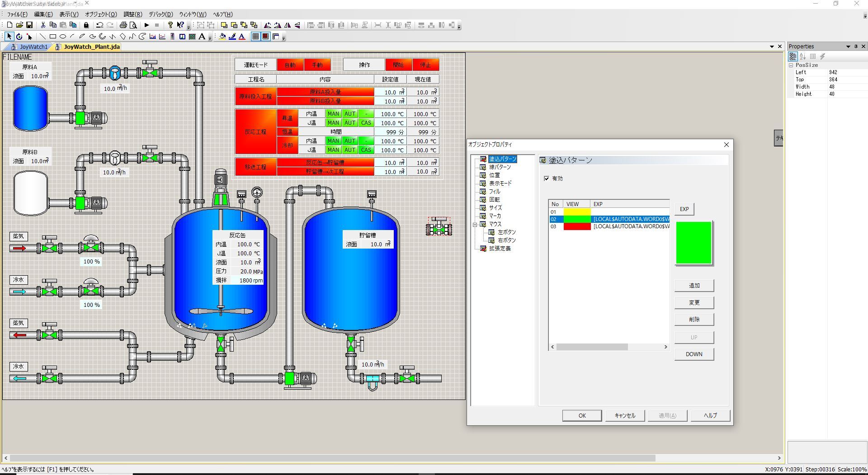
Task: Switch to the JoyWatch1 tab
Action: coord(33,47)
